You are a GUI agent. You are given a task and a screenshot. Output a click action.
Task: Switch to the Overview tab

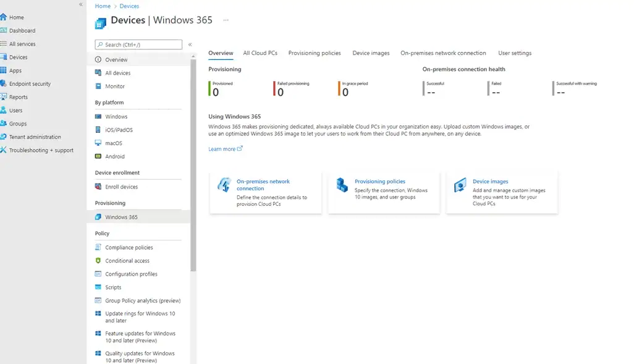click(x=221, y=53)
